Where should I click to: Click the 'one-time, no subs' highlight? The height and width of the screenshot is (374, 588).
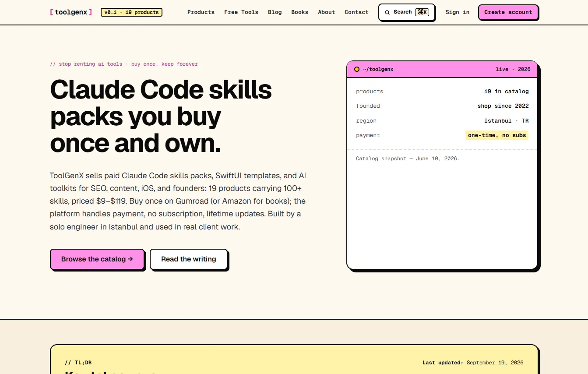(x=497, y=135)
